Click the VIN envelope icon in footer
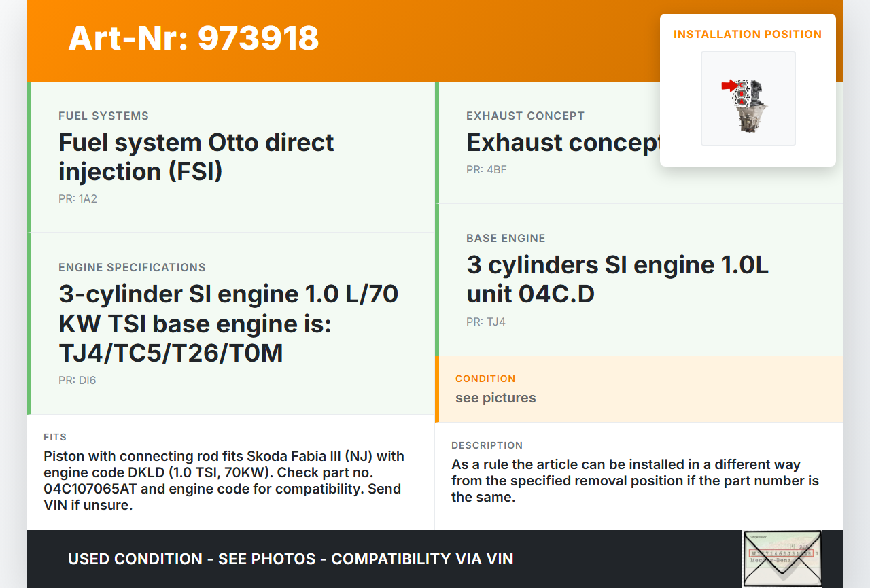Screen dimensions: 870x588 [x=782, y=558]
